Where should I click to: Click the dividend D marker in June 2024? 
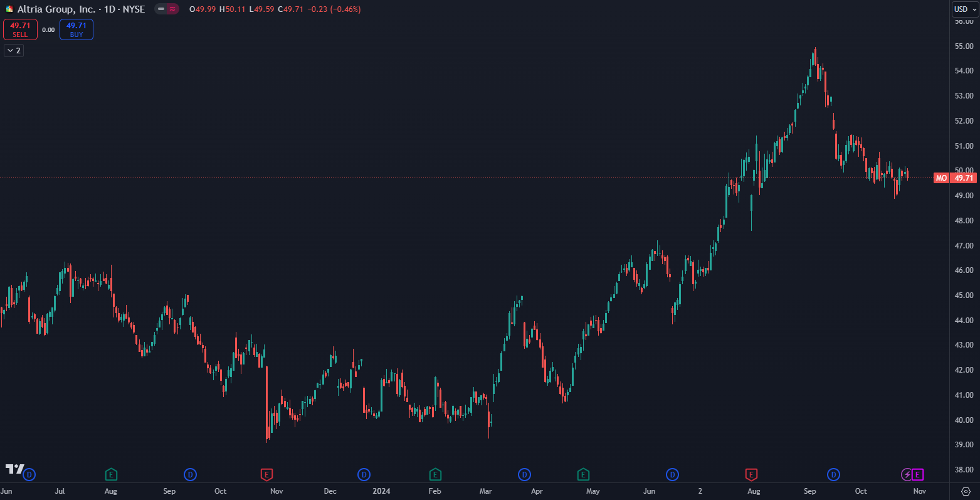(673, 474)
